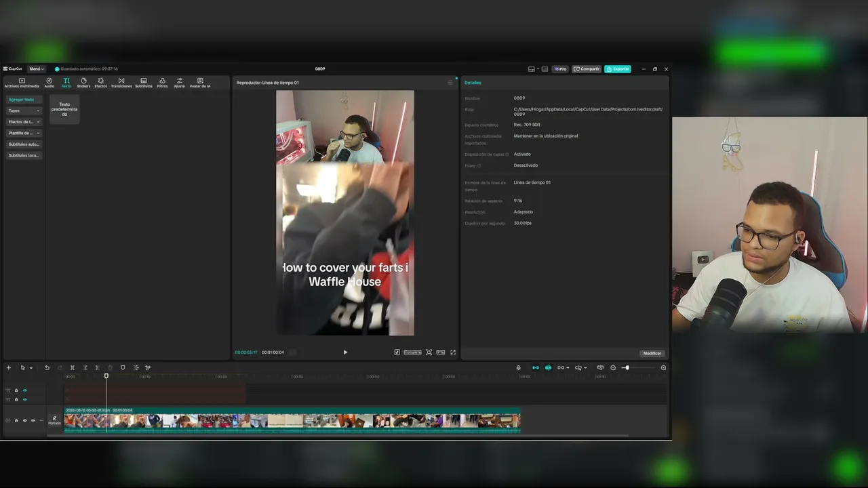Open the Menú dropdown
The image size is (868, 488).
(x=37, y=68)
